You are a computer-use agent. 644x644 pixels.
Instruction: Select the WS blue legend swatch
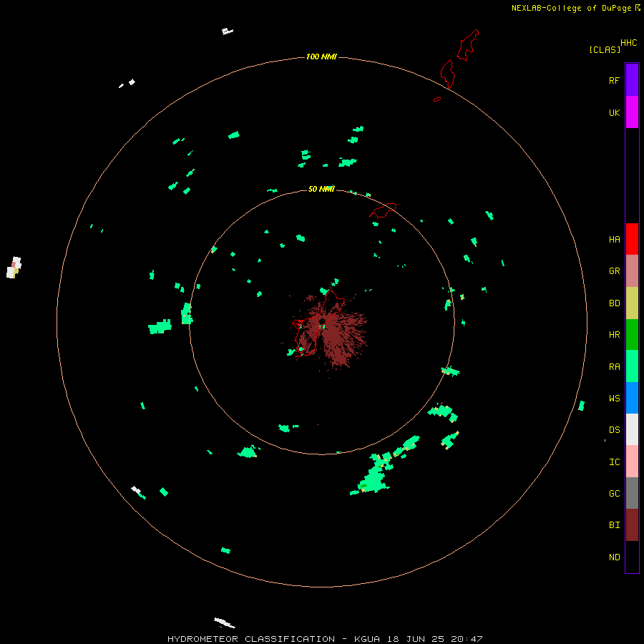pyautogui.click(x=632, y=398)
